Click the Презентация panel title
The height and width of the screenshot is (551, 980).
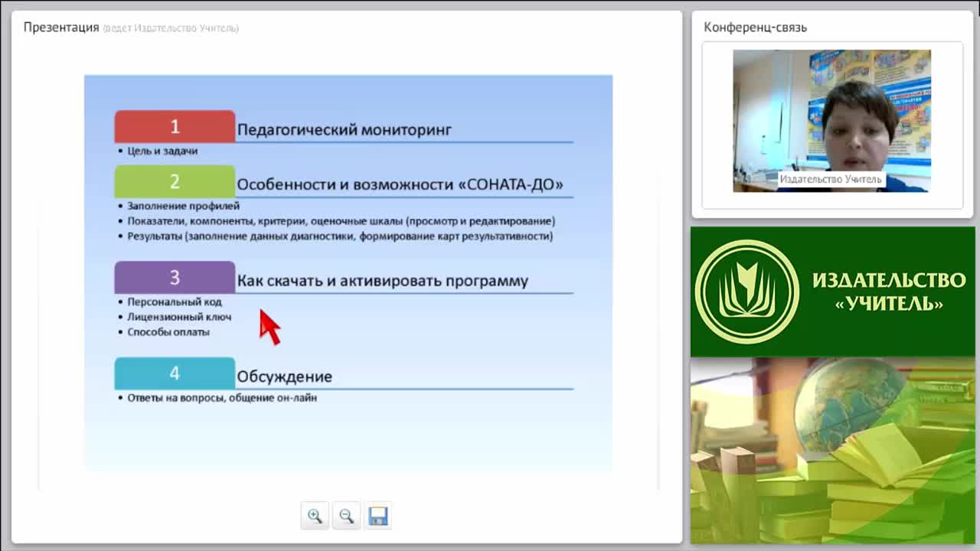[x=61, y=28]
